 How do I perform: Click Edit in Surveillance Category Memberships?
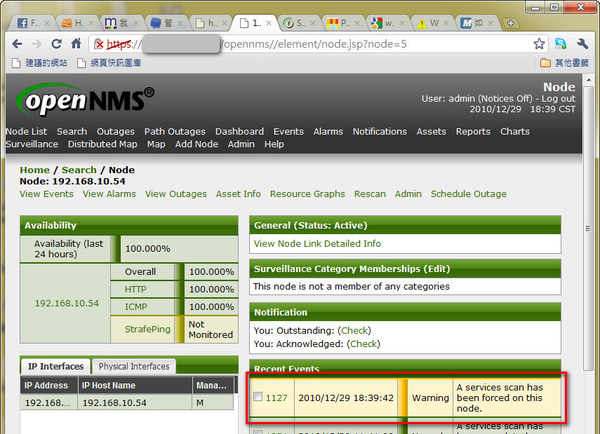(436, 269)
